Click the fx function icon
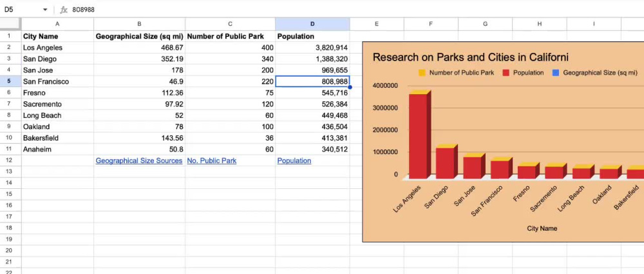Image resolution: width=644 pixels, height=274 pixels. 64,10
